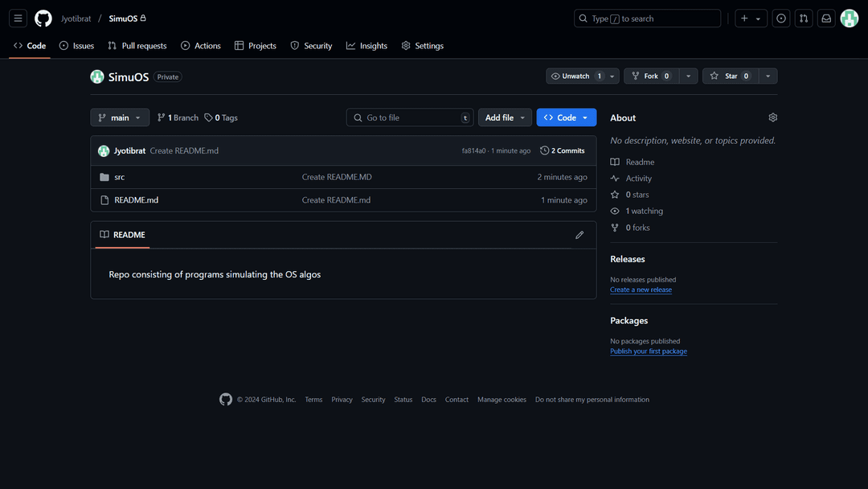
Task: Open the README.md file
Action: coord(136,200)
